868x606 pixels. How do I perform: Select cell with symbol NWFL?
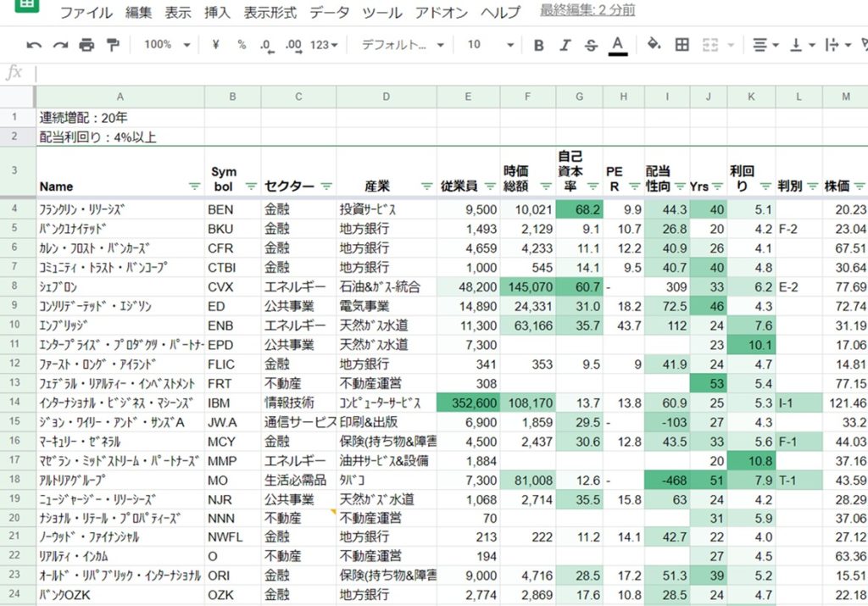[232, 537]
